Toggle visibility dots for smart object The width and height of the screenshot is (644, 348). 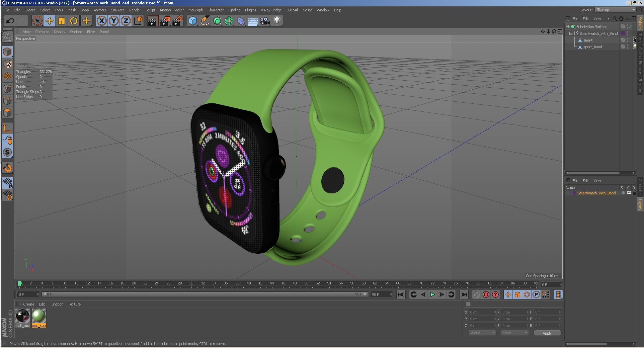tap(628, 40)
